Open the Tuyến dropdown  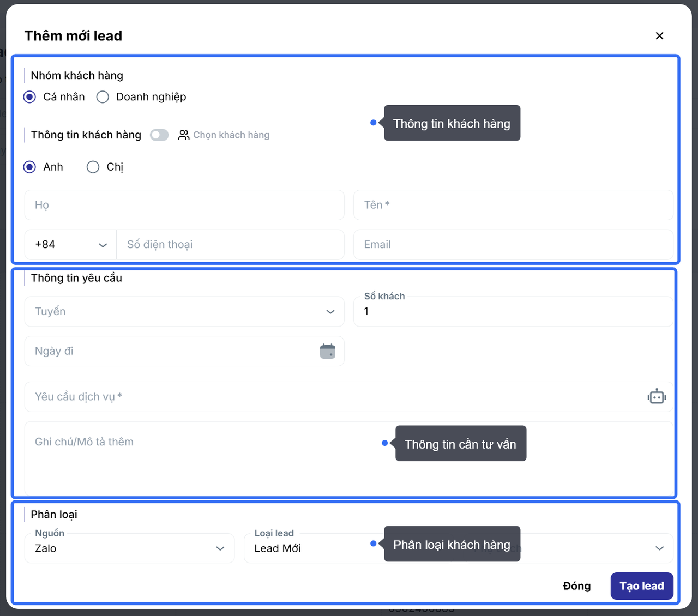184,312
